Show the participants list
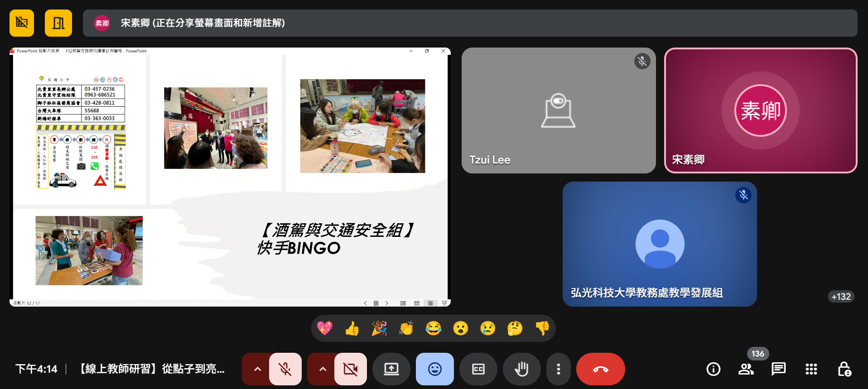The image size is (868, 389). point(746,369)
